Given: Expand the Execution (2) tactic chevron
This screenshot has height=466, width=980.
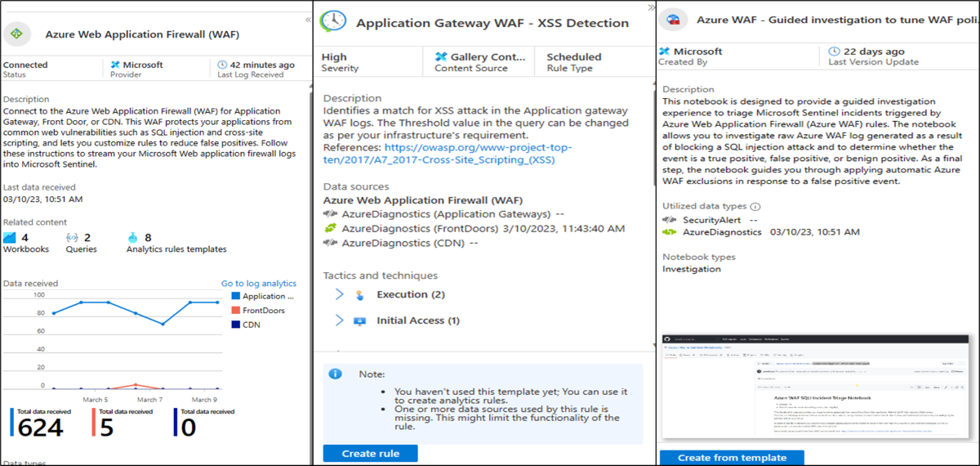Looking at the screenshot, I should pyautogui.click(x=340, y=294).
